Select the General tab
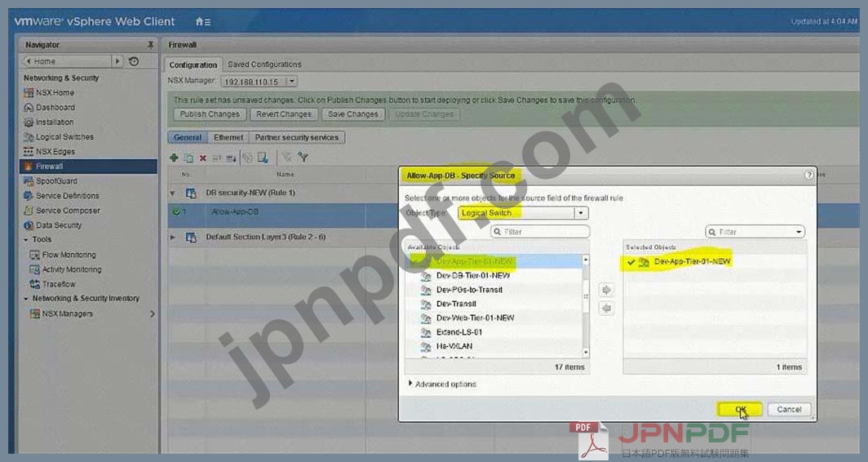 pos(188,137)
